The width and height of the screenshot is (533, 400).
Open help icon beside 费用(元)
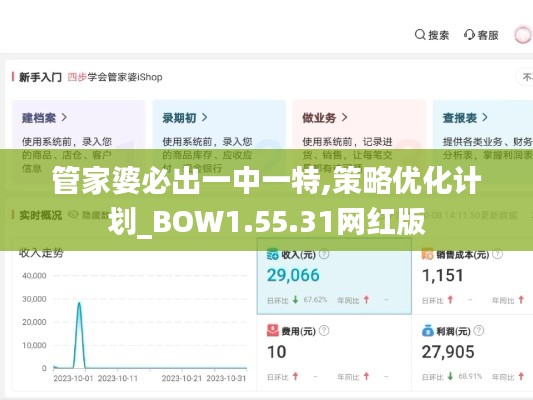pos(324,330)
